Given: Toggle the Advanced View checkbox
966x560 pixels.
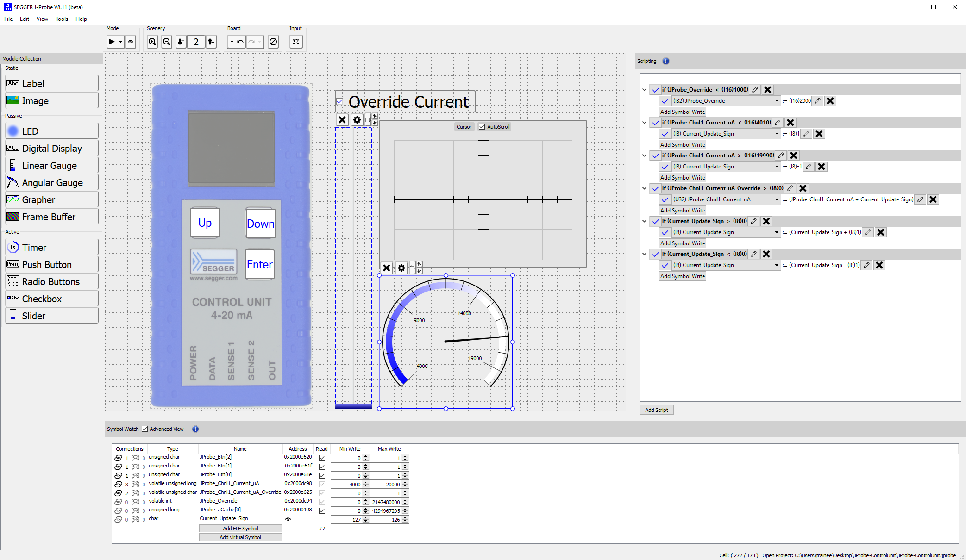Looking at the screenshot, I should (145, 429).
